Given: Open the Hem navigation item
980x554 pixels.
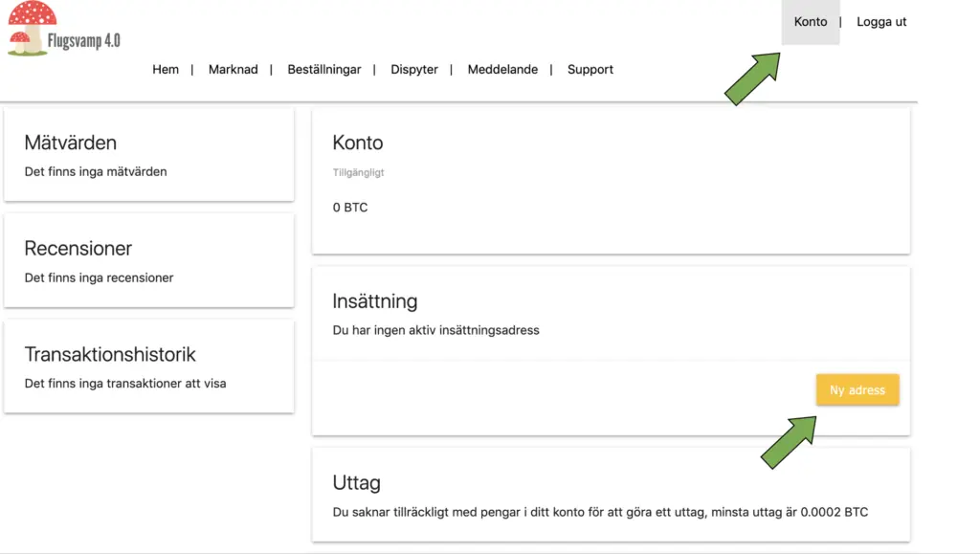Looking at the screenshot, I should (x=166, y=69).
